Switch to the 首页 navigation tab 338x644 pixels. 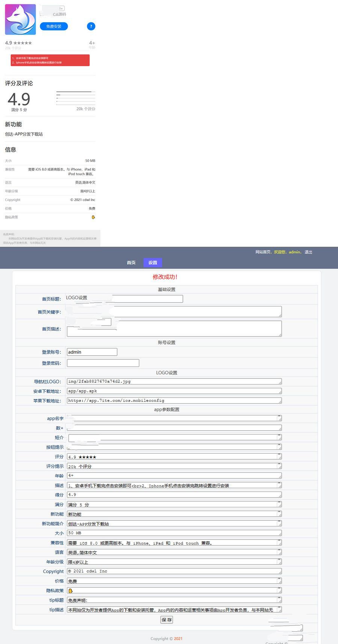tap(131, 262)
